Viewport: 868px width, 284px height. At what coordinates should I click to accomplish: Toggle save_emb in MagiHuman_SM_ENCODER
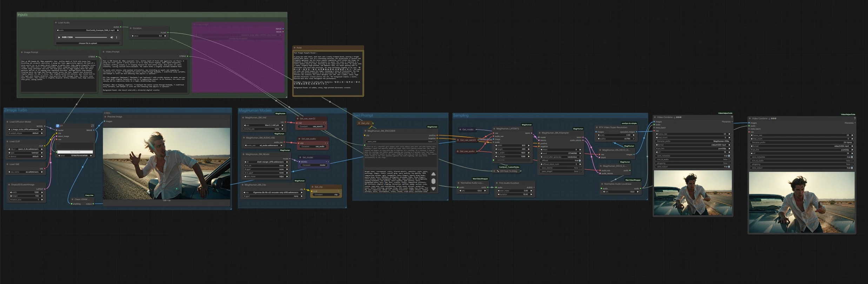click(400, 141)
